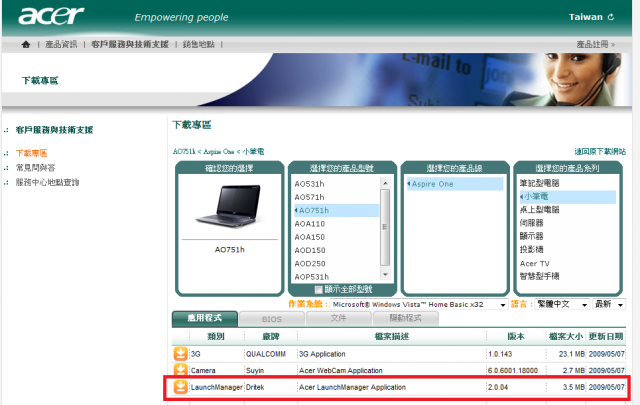Click the 產品註冊 link

[596, 44]
